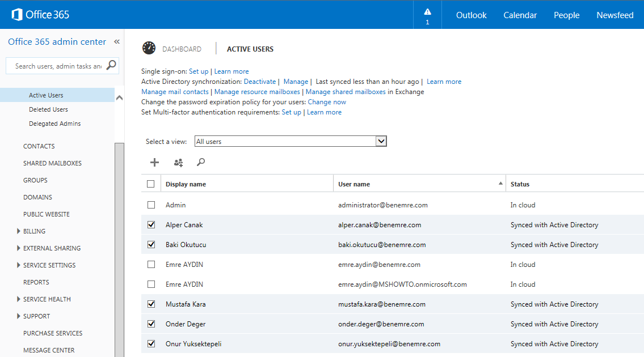Image resolution: width=644 pixels, height=357 pixels.
Task: Open GROUPS in the sidebar
Action: tap(35, 180)
